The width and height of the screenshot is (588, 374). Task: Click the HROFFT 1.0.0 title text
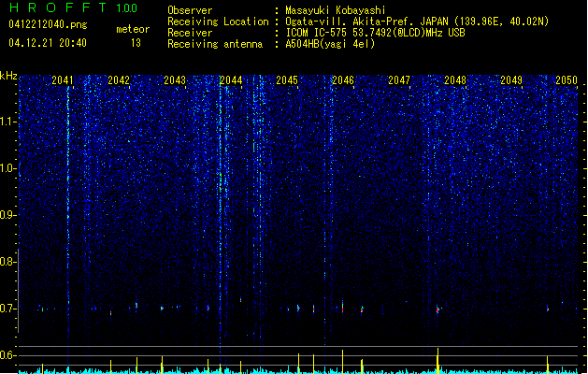(73, 7)
